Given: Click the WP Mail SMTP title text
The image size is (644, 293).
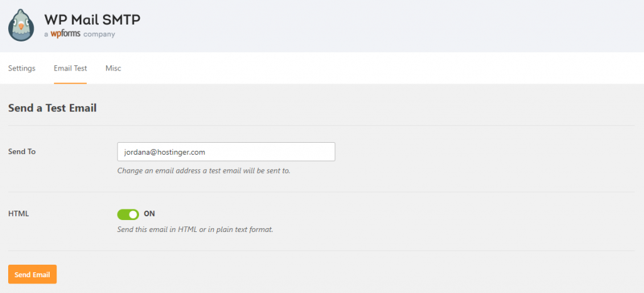Looking at the screenshot, I should click(92, 19).
